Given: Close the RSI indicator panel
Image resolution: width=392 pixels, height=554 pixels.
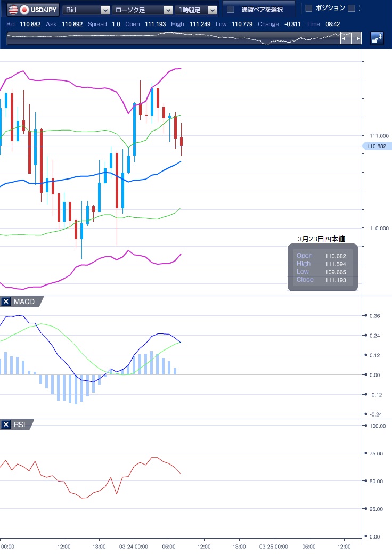Looking at the screenshot, I should tap(6, 425).
